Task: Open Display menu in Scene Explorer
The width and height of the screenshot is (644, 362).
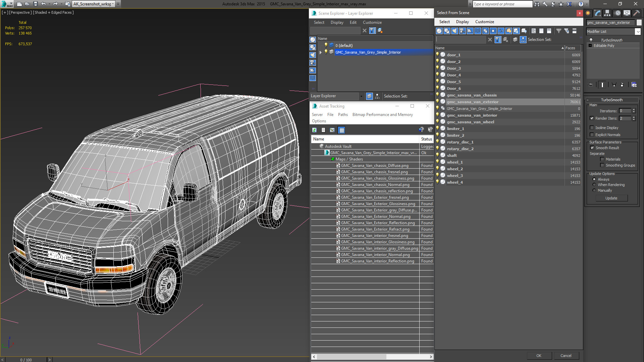Action: [x=337, y=22]
